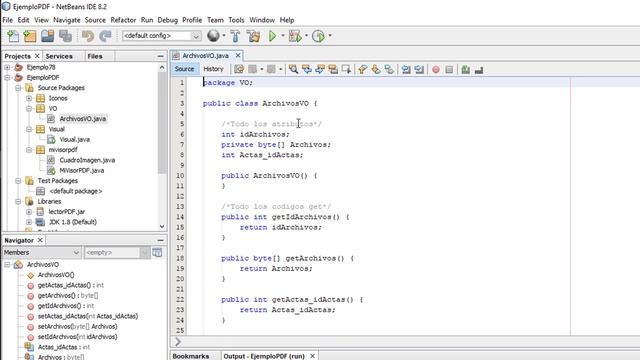
Task: Open the Navigator Members dropdown
Action: click(x=41, y=253)
